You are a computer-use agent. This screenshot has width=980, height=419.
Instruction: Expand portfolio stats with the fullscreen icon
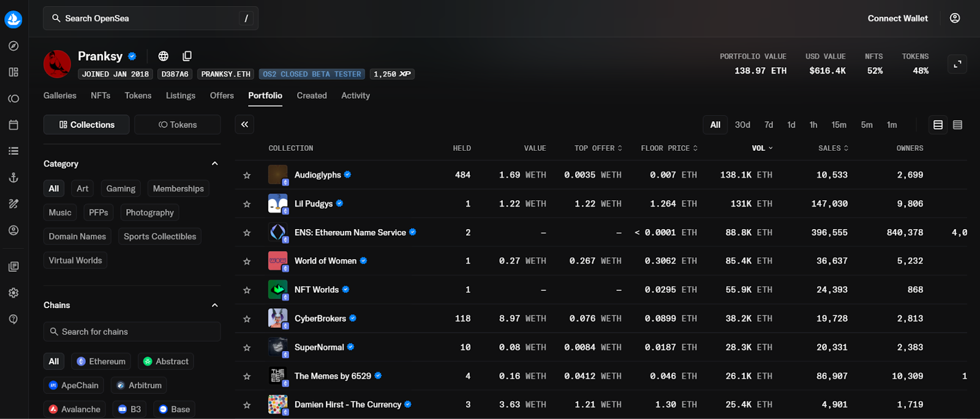pos(957,64)
